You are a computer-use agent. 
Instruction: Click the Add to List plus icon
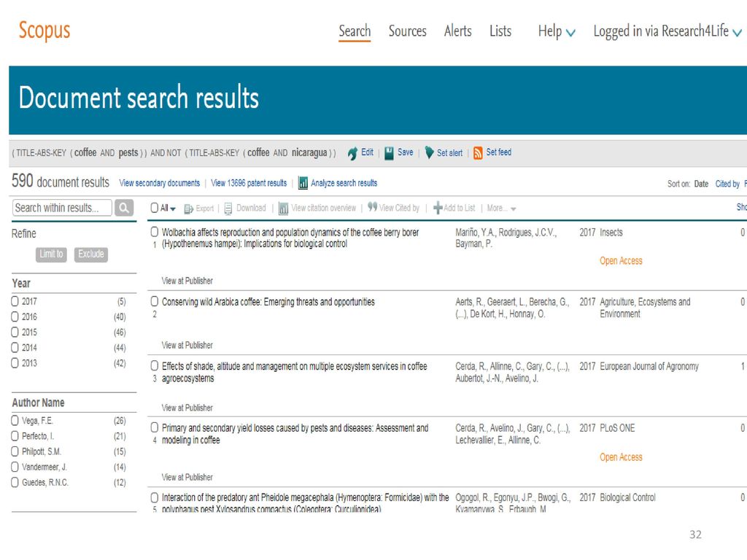438,208
